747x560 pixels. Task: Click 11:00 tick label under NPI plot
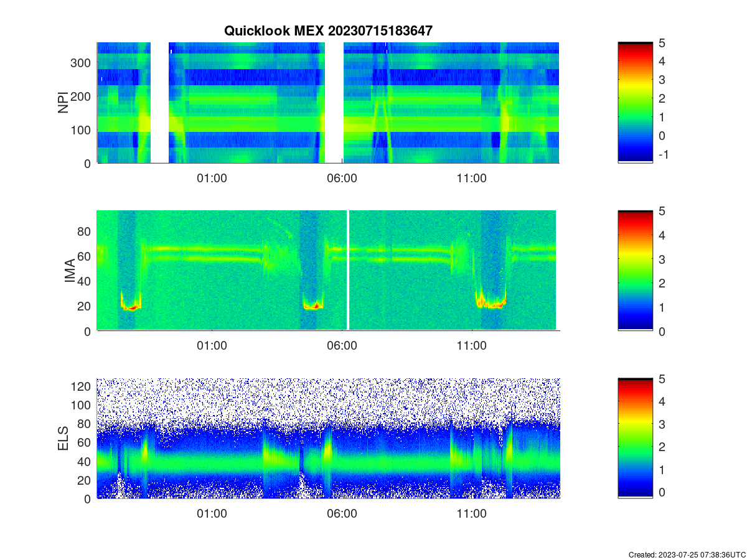pyautogui.click(x=471, y=178)
